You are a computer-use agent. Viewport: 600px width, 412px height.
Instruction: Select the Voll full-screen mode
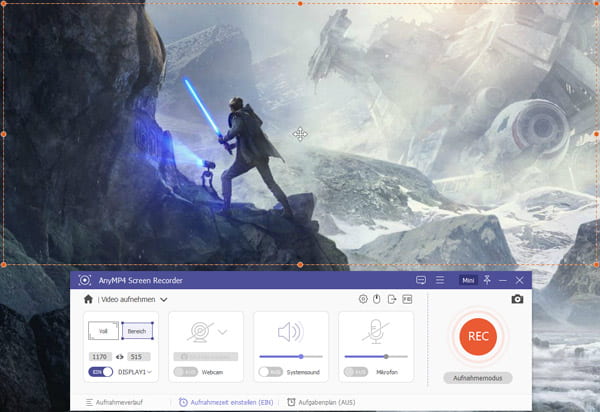pyautogui.click(x=103, y=331)
